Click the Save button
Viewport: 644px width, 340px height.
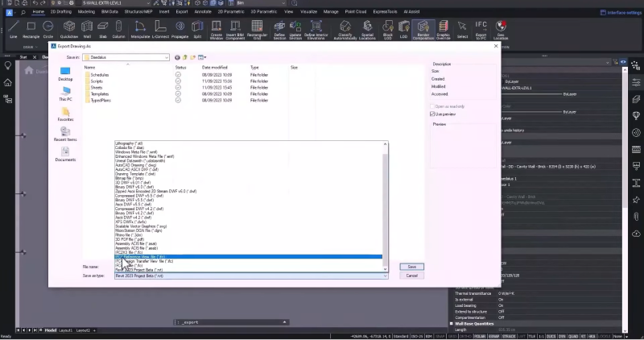tap(411, 267)
